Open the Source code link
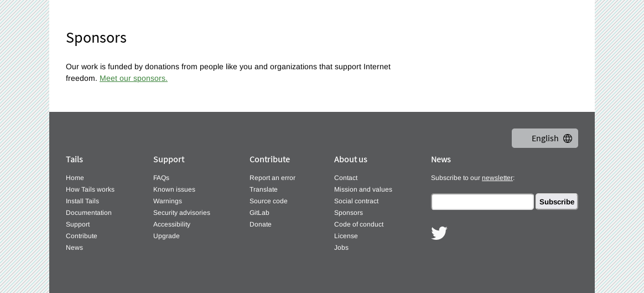 tap(268, 201)
